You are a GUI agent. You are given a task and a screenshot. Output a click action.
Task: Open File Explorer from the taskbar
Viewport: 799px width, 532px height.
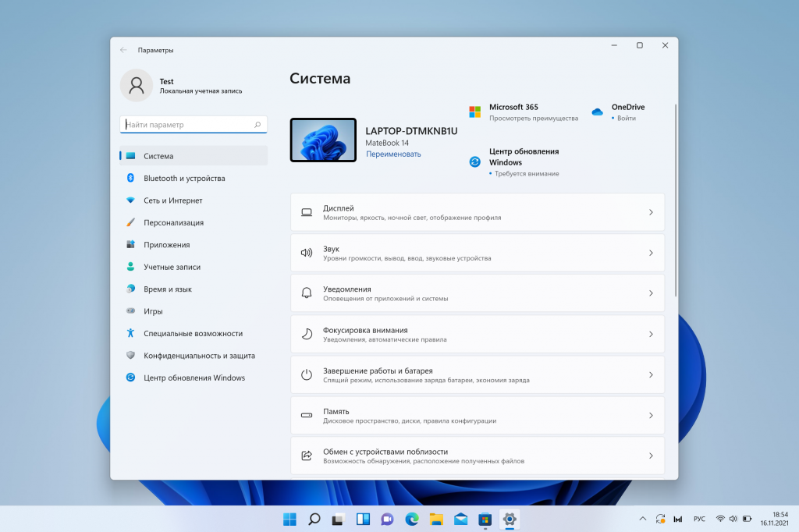click(436, 519)
